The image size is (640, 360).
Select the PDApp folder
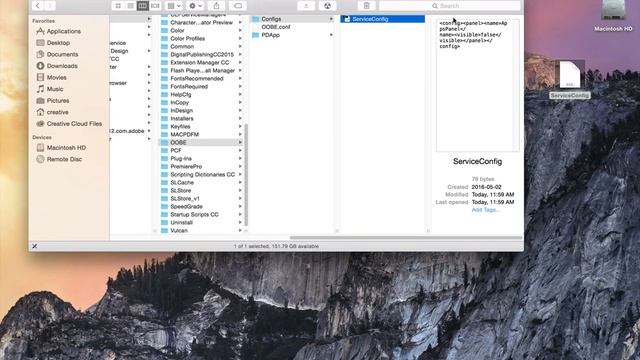(x=270, y=35)
